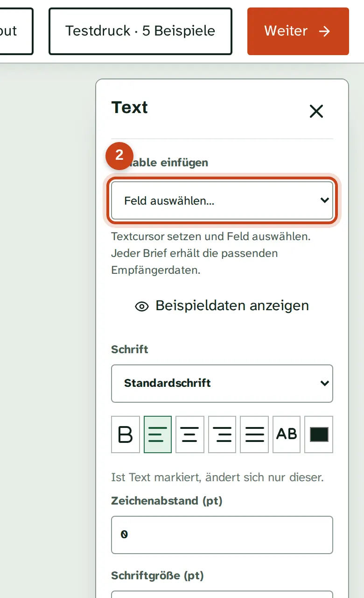Screen dimensions: 364x598
Task: Click the 'Schriftgröße (pt)' label
Action: pyautogui.click(x=158, y=575)
